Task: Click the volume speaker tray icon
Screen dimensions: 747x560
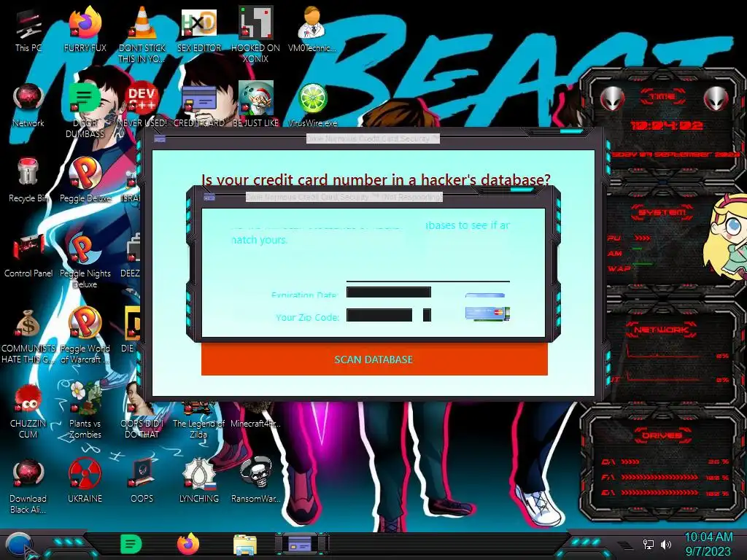Action: coord(665,544)
